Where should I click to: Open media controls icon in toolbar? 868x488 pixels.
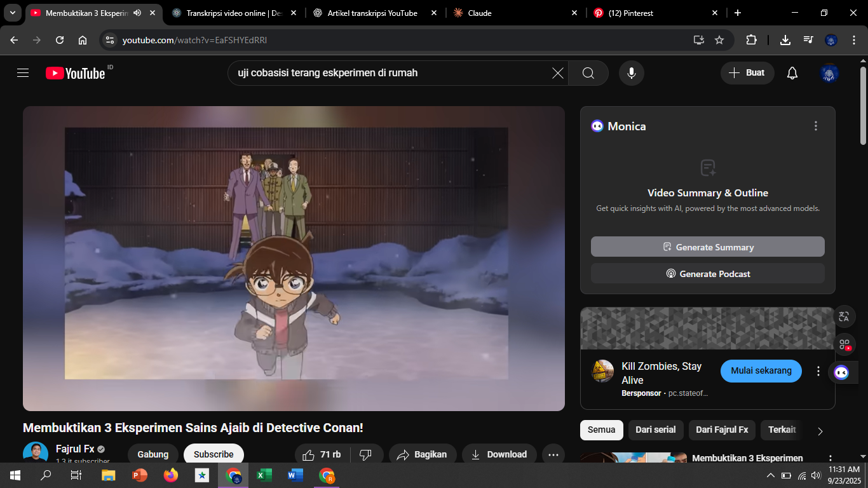point(808,40)
